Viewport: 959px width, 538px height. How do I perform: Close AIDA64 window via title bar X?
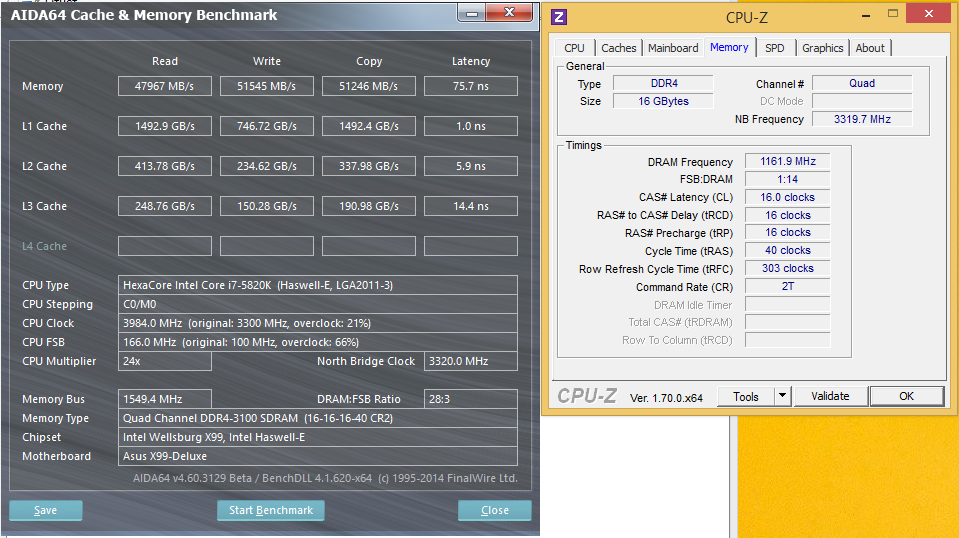(x=509, y=13)
